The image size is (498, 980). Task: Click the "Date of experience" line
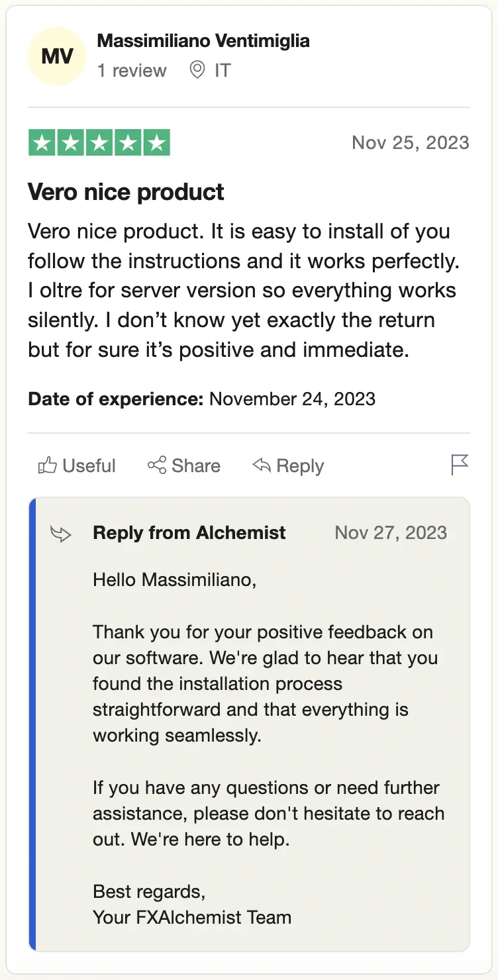[201, 399]
